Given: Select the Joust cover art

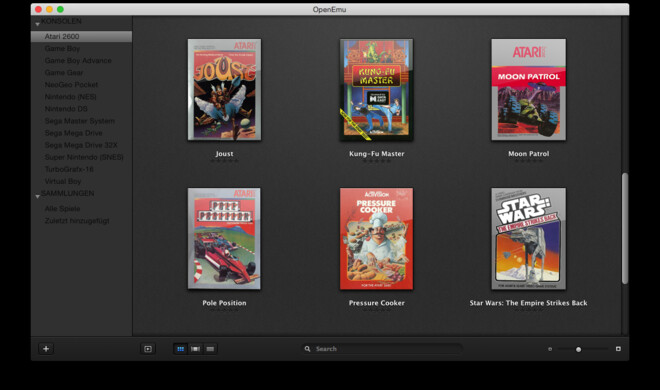Looking at the screenshot, I should pos(224,90).
